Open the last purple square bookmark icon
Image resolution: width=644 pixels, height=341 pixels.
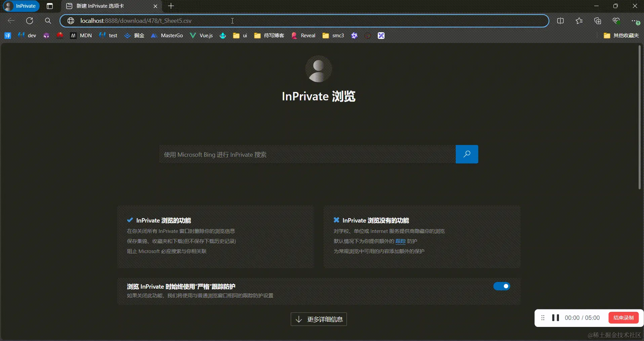(381, 36)
